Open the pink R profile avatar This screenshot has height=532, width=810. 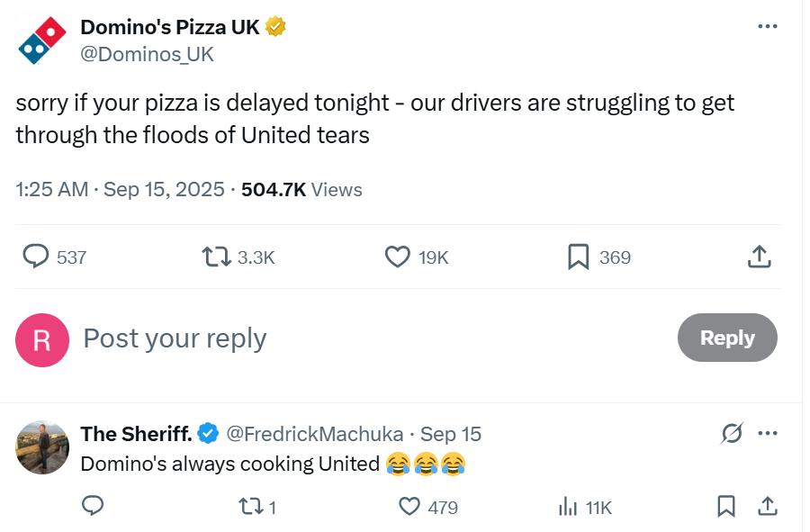click(41, 340)
